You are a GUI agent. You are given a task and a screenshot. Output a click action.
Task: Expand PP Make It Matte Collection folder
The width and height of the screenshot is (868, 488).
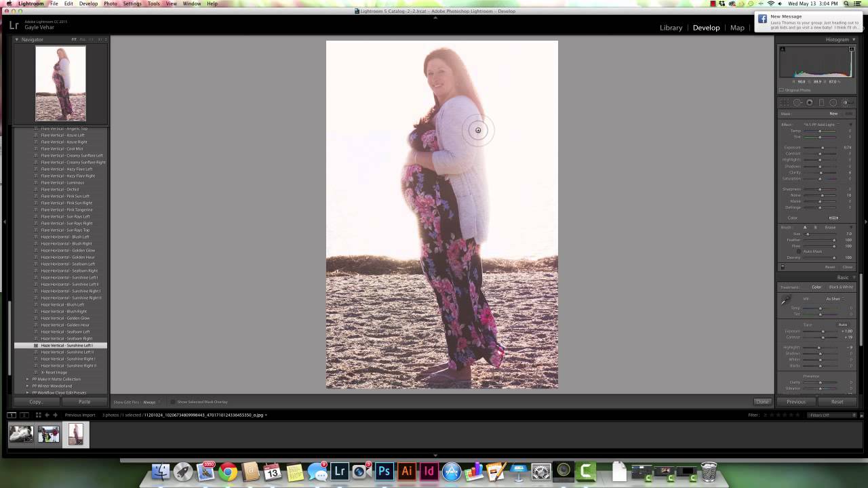coord(28,379)
